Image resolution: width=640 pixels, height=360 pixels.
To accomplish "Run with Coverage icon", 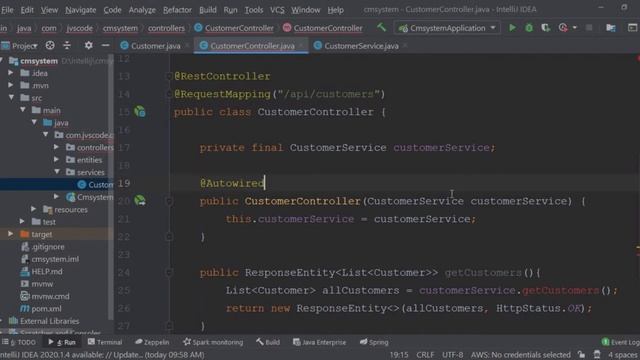I will point(545,28).
